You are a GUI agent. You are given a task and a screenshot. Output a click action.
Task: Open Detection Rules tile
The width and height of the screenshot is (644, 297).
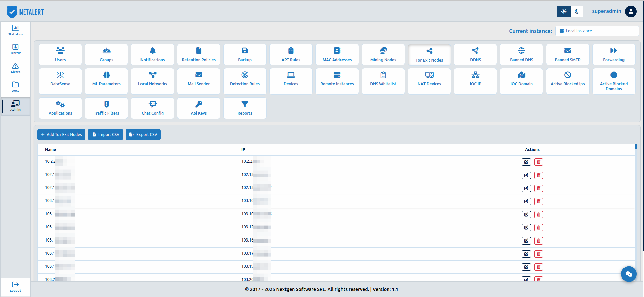click(245, 81)
